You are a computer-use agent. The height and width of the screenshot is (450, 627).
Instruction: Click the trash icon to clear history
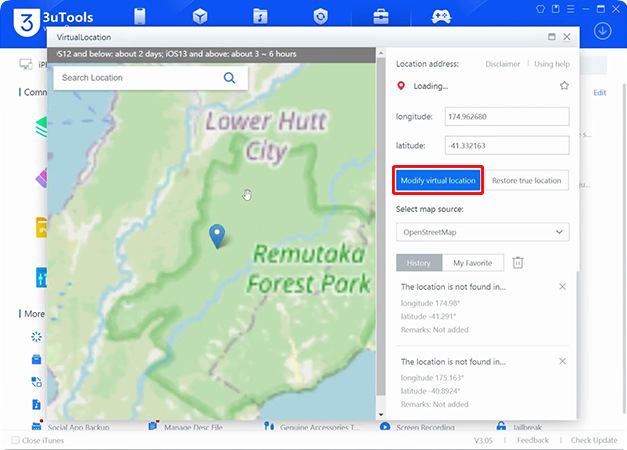point(518,263)
